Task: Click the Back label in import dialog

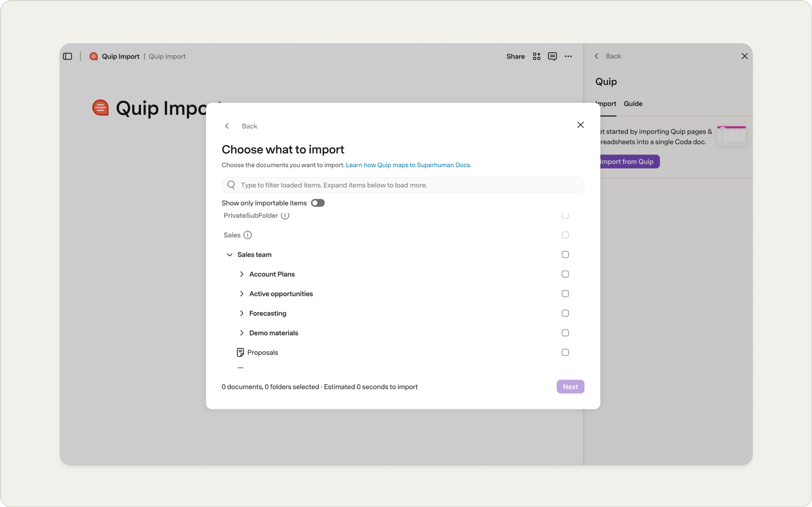Action: 249,126
